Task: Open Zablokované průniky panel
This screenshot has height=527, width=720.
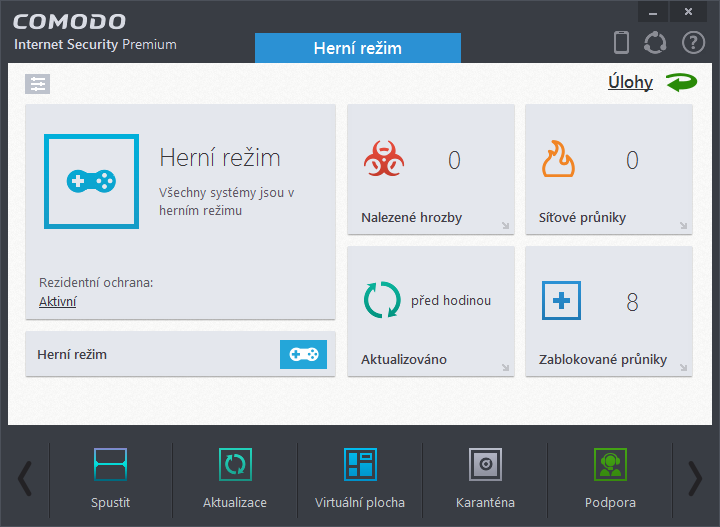Action: pos(609,311)
